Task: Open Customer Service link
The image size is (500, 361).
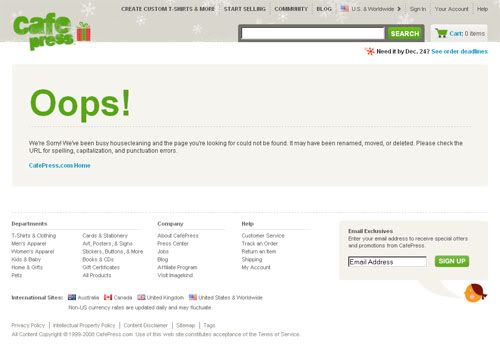Action: pyautogui.click(x=263, y=236)
